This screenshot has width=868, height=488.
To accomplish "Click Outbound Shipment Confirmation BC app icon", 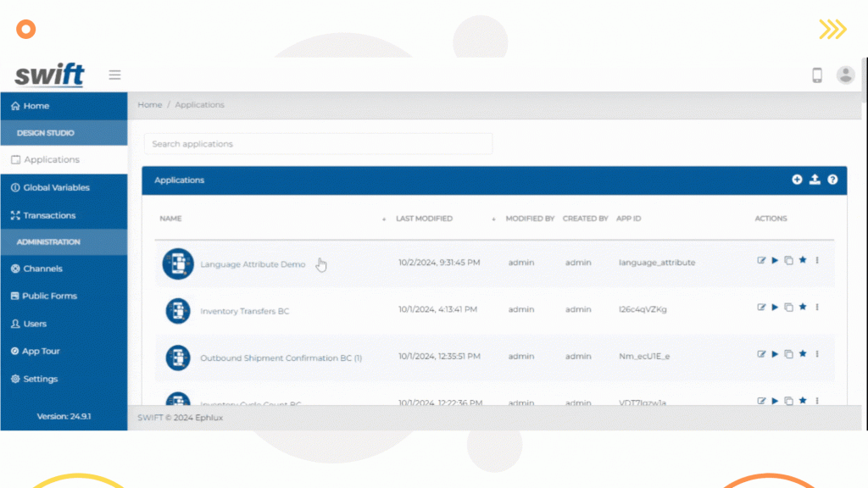I will 178,358.
